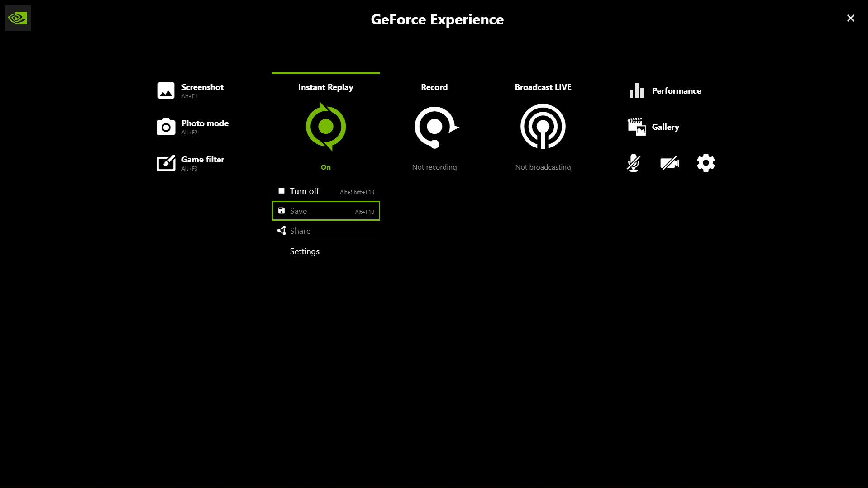Click the NVIDIA logo icon
The height and width of the screenshot is (488, 868).
(18, 18)
